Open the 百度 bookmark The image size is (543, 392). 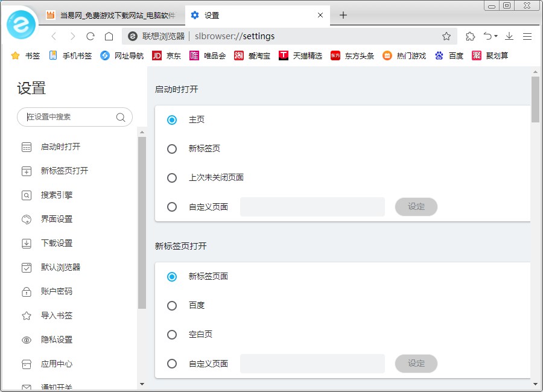[x=449, y=55]
